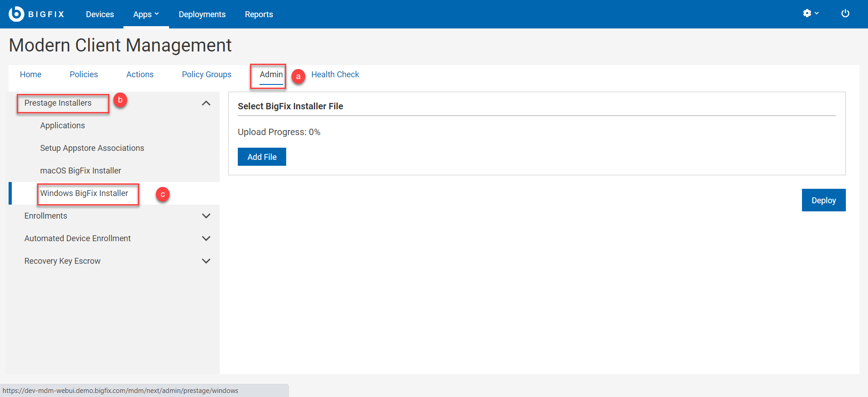Open Reports in the top navigation
This screenshot has height=397, width=868.
pyautogui.click(x=259, y=14)
